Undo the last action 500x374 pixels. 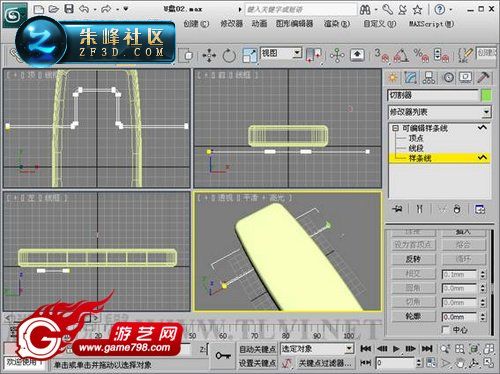pos(84,9)
